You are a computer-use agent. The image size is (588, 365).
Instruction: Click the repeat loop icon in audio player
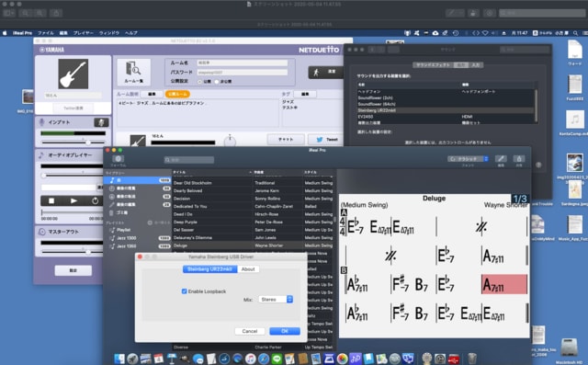pos(96,200)
